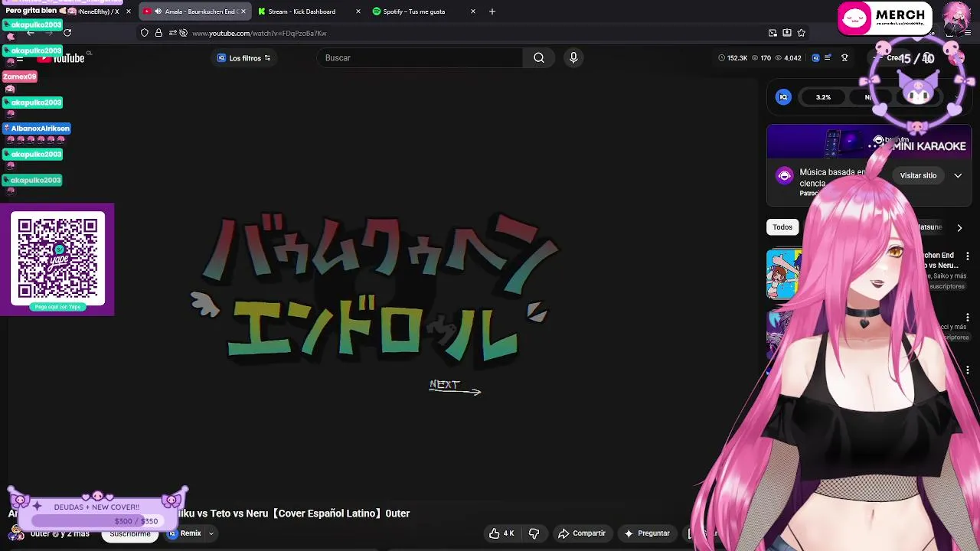Image resolution: width=980 pixels, height=551 pixels.
Task: Click the brain.fm advertiser logo
Action: click(784, 176)
